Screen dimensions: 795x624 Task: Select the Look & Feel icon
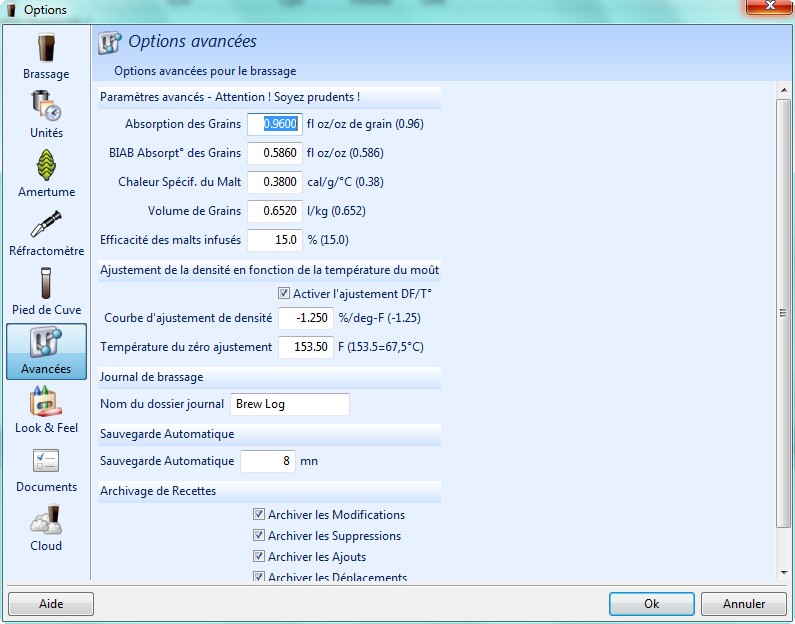(46, 409)
